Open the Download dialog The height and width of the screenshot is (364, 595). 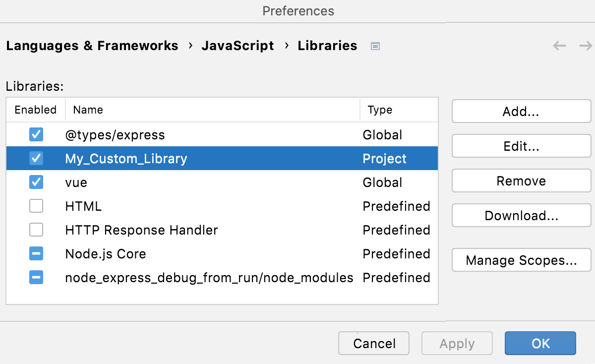click(x=521, y=215)
